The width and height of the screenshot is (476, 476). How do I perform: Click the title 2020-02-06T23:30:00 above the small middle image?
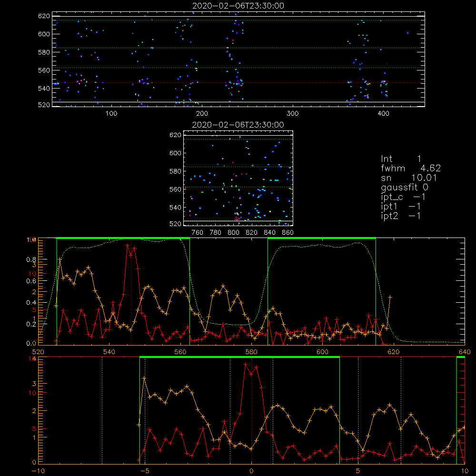click(x=238, y=125)
